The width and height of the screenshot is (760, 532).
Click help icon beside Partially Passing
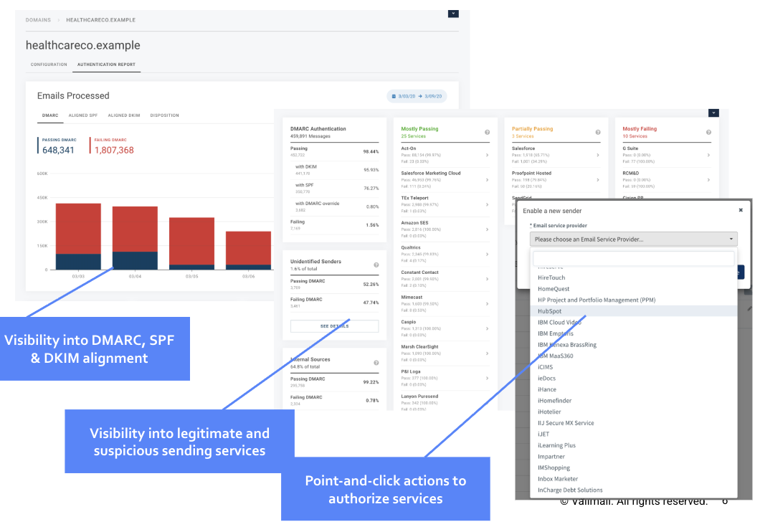click(x=598, y=133)
